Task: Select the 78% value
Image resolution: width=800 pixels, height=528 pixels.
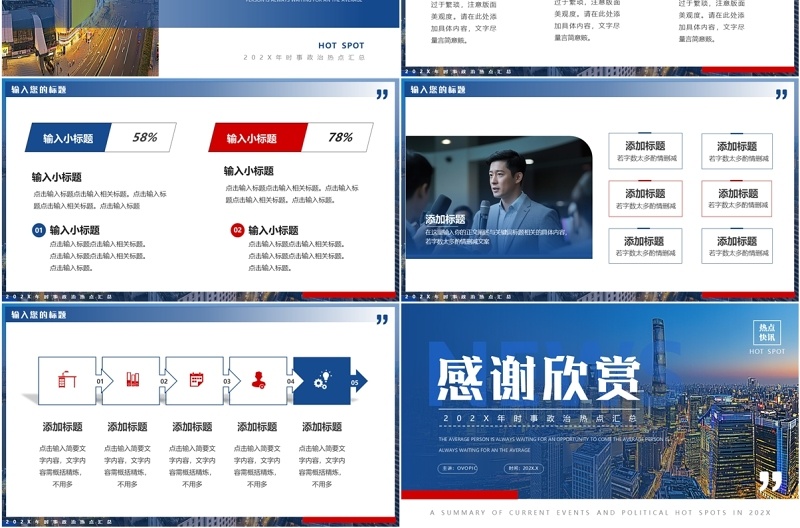Action: coord(340,137)
